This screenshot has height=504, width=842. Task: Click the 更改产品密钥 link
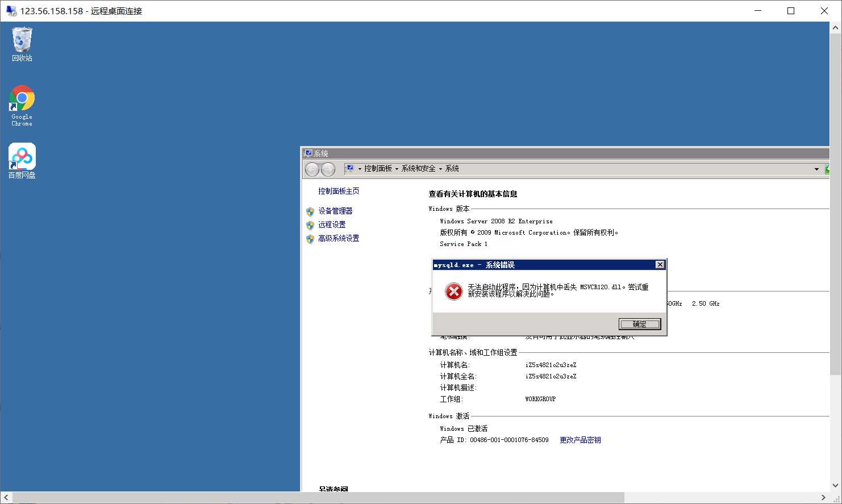tap(580, 440)
